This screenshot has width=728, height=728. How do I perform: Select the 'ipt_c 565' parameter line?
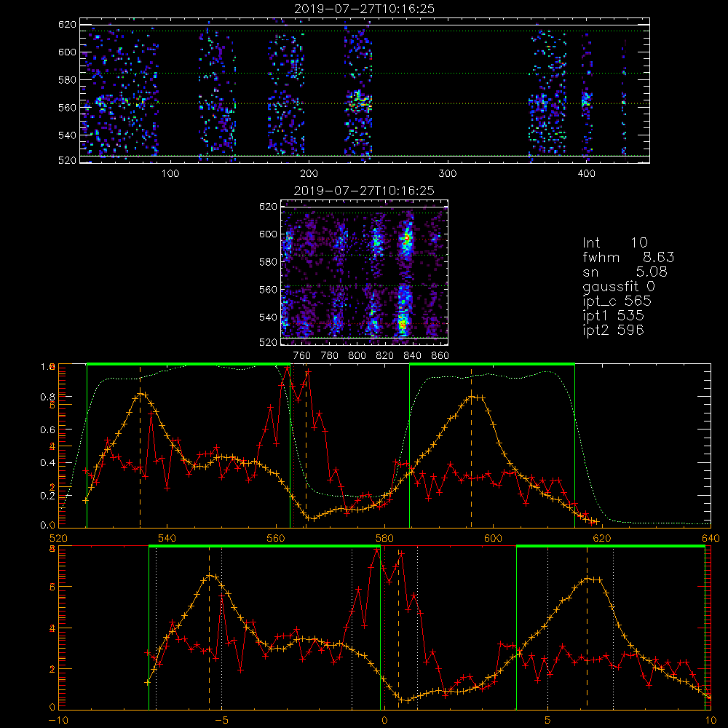coord(617,301)
